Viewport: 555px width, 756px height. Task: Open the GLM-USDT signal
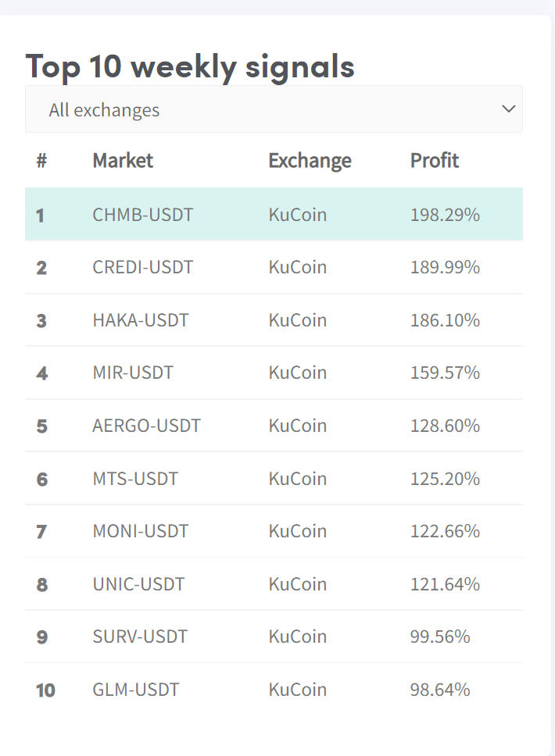coord(135,690)
